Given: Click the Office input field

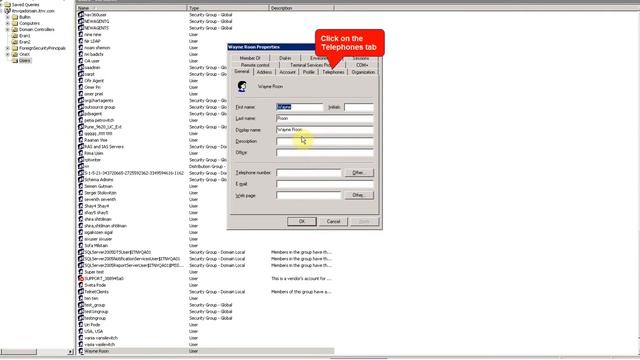Looking at the screenshot, I should [x=324, y=153].
